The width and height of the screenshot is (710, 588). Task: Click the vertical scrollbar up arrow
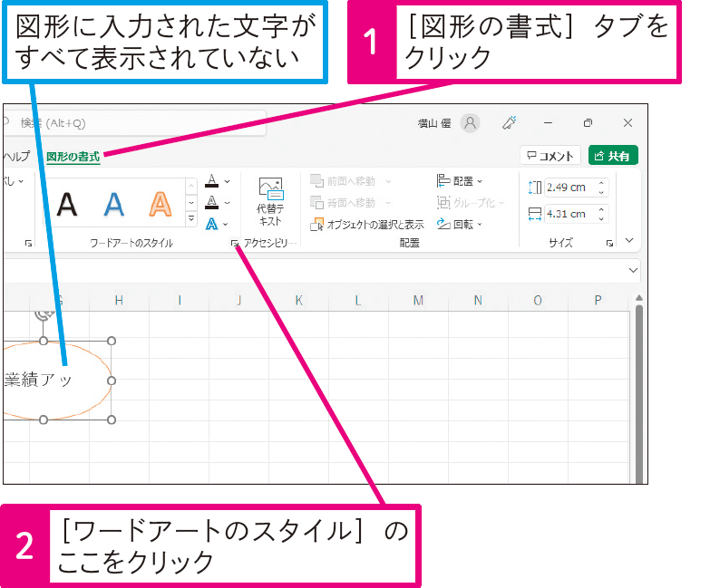(x=639, y=297)
